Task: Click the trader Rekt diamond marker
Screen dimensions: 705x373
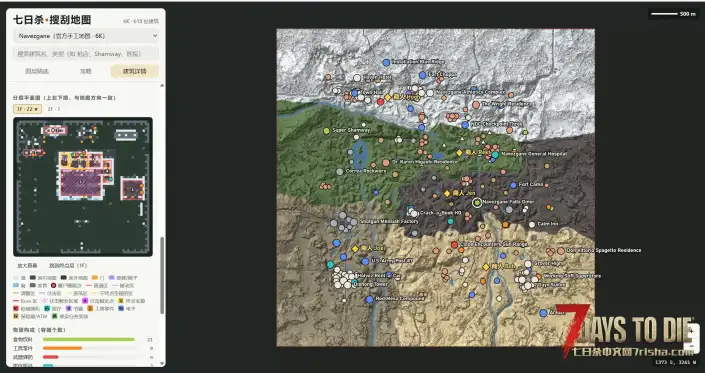Action: [x=459, y=153]
